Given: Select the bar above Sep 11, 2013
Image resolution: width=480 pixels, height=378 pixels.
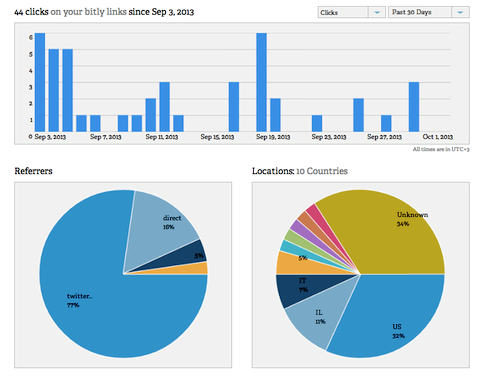Looking at the screenshot, I should pyautogui.click(x=151, y=115).
